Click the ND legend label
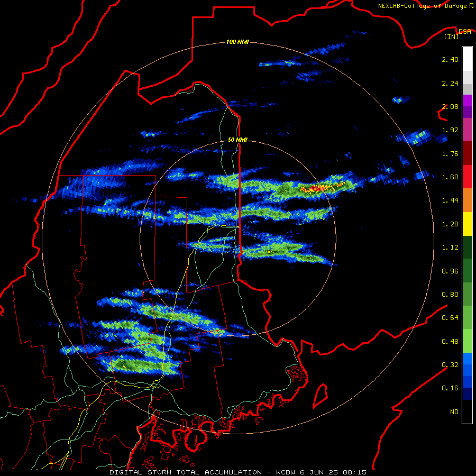Screen dimensions: 476x476 pos(454,412)
